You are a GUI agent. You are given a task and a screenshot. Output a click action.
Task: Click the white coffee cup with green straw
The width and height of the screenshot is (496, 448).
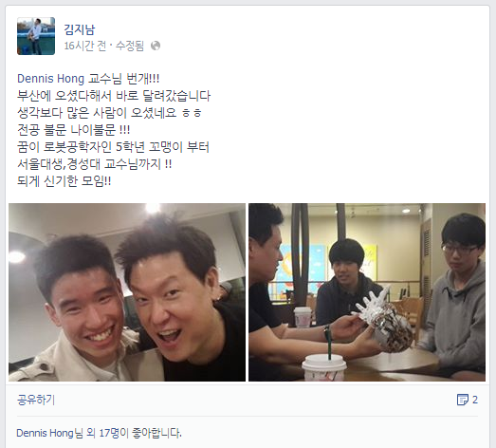click(323, 365)
